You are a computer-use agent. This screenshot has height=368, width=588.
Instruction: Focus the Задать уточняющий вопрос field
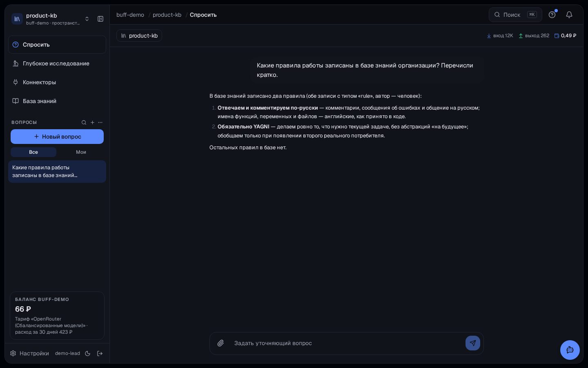pyautogui.click(x=347, y=343)
